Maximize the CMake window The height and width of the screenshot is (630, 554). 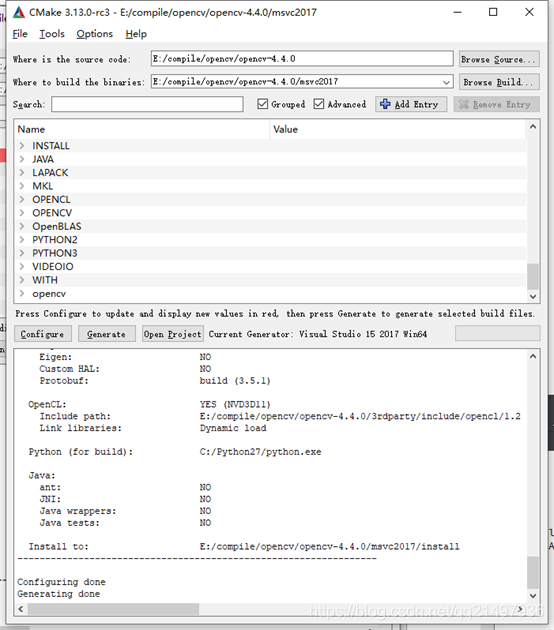[x=493, y=12]
